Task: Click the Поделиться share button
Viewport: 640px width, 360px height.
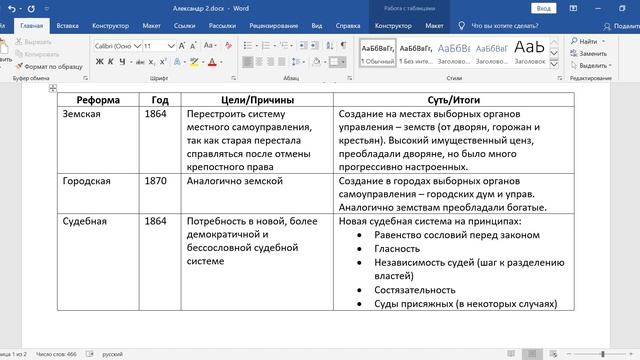Action: click(621, 26)
